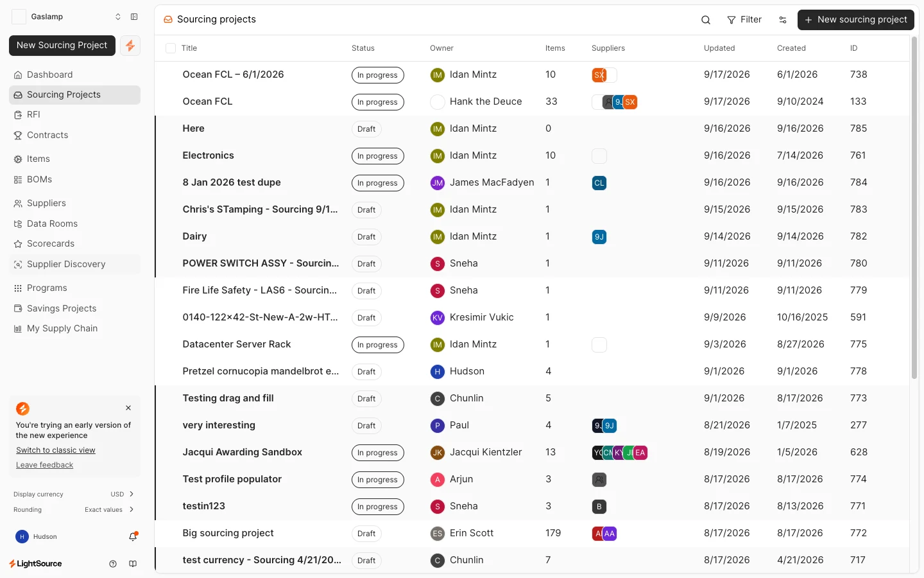Click the Hudson user avatar
The height and width of the screenshot is (578, 924).
pyautogui.click(x=22, y=536)
